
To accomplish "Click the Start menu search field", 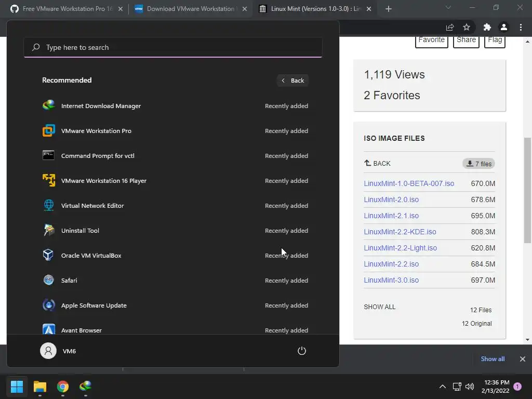I will (x=173, y=47).
